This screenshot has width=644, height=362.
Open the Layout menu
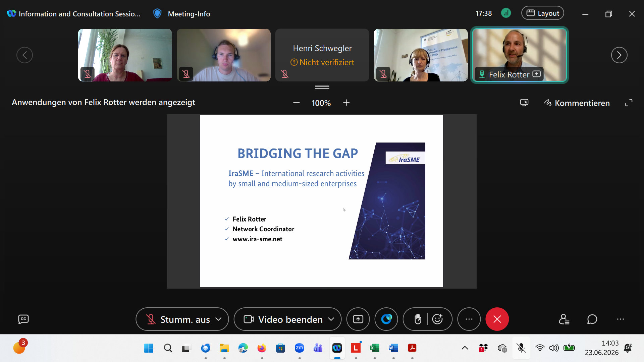[542, 13]
